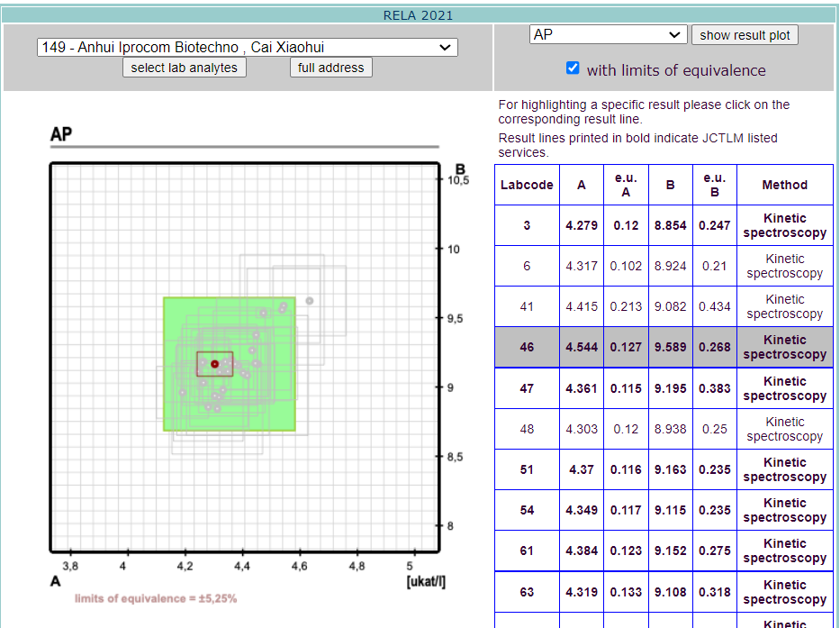Click the select lab analytes button
Viewport: 840px width, 628px height.
(x=185, y=68)
